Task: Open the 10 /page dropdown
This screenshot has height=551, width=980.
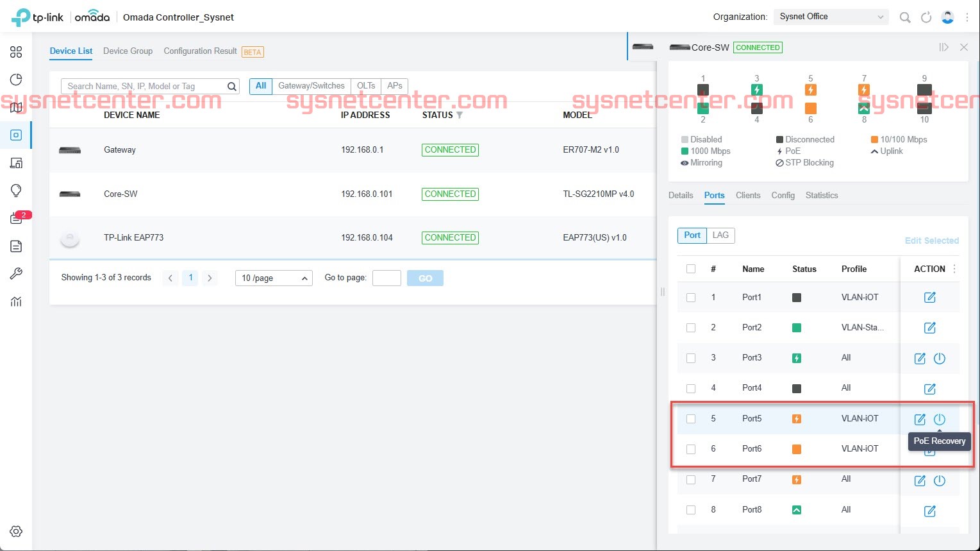Action: [x=274, y=278]
